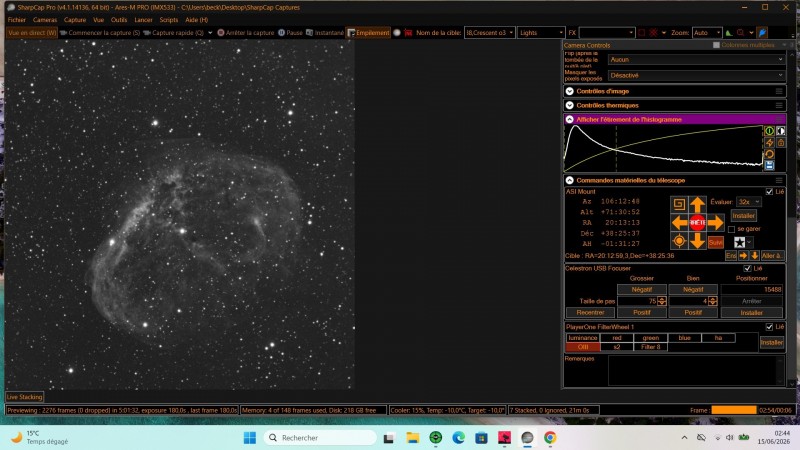Click the red reticule crosshair toolbar icon

pos(653,33)
